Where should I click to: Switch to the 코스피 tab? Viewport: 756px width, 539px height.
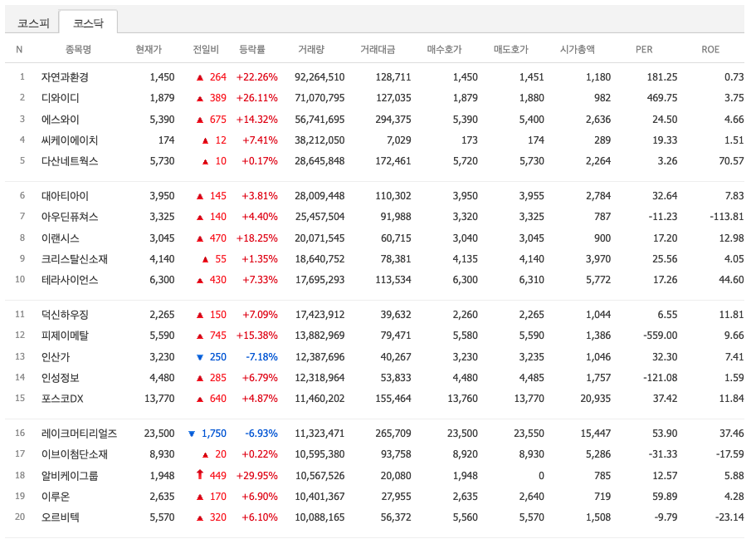click(33, 22)
